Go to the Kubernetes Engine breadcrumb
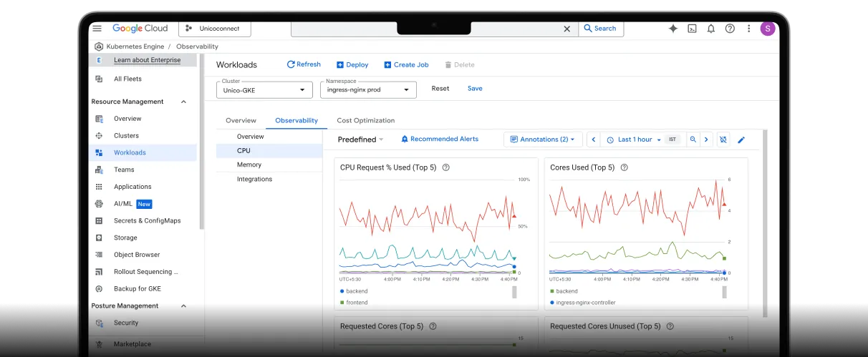The height and width of the screenshot is (357, 868). (135, 47)
